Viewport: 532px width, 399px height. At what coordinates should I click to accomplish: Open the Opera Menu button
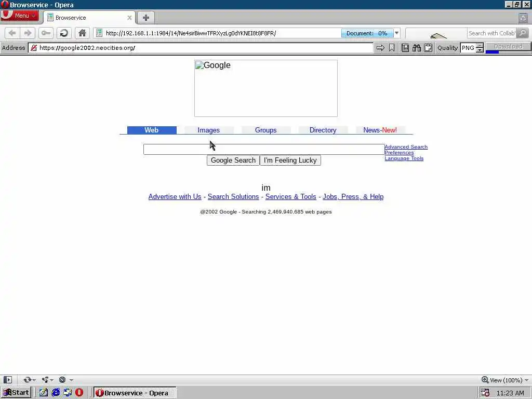[20, 16]
